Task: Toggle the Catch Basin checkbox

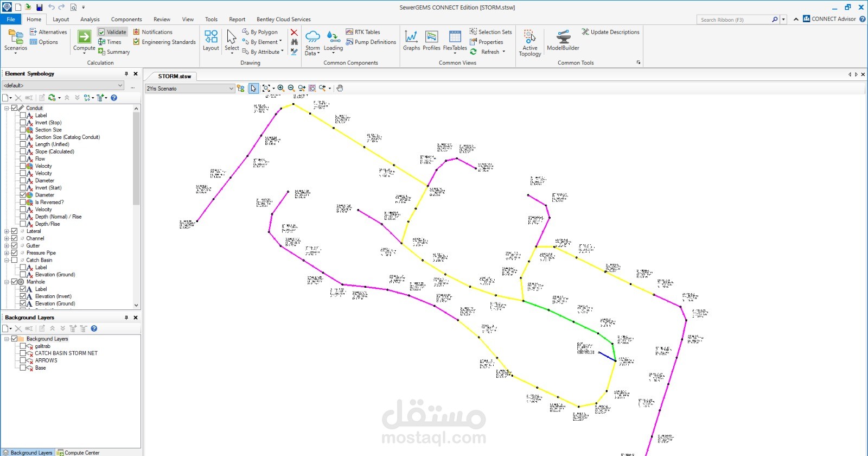Action: click(15, 260)
